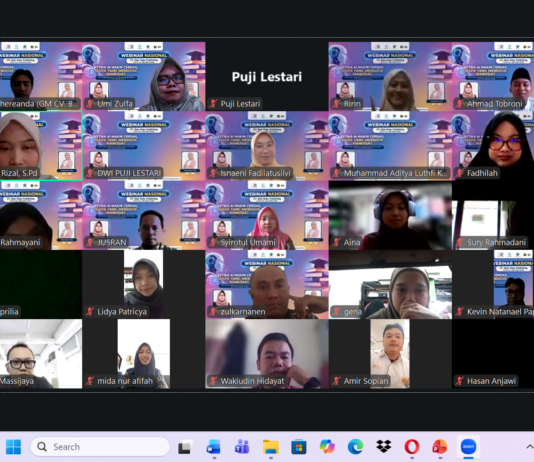Viewport: 534px width, 462px height.
Task: Select Massijaya's video tile
Action: tap(41, 354)
